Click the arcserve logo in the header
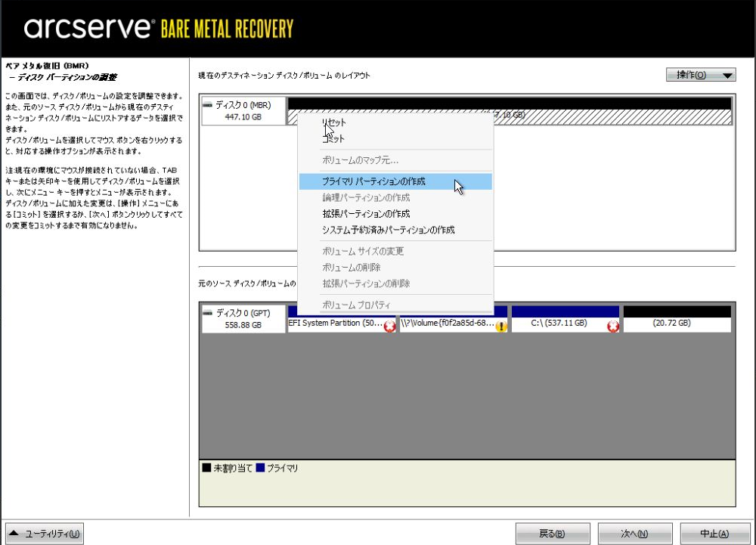 (x=89, y=27)
